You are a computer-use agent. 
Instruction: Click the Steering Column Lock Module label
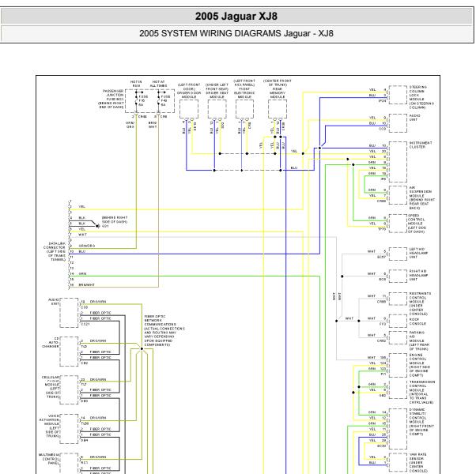pos(421,97)
